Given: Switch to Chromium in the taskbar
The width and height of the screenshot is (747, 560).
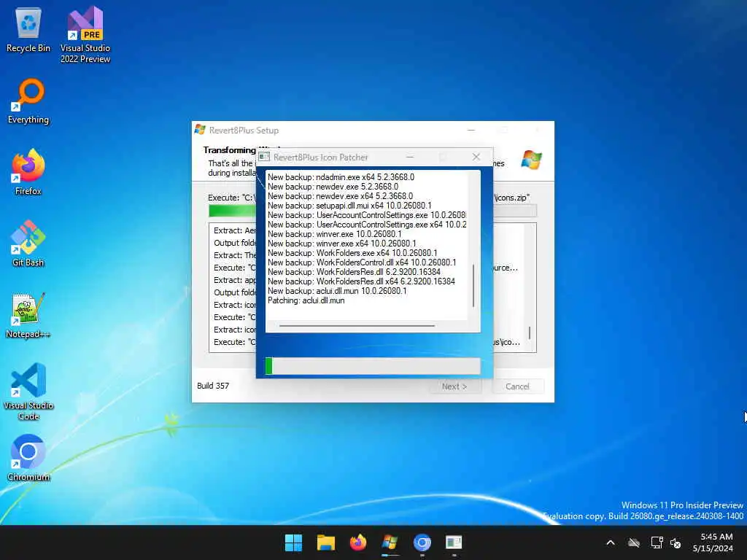Looking at the screenshot, I should (x=422, y=542).
